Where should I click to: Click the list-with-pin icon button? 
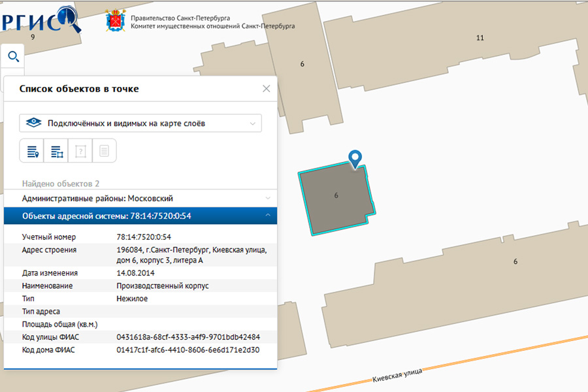pyautogui.click(x=32, y=151)
